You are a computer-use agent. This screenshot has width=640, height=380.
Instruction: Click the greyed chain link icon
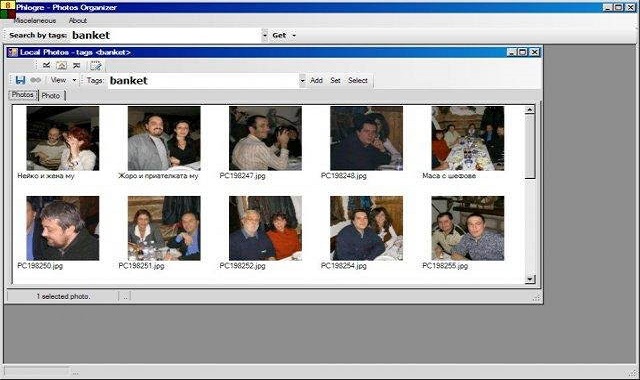click(x=36, y=80)
